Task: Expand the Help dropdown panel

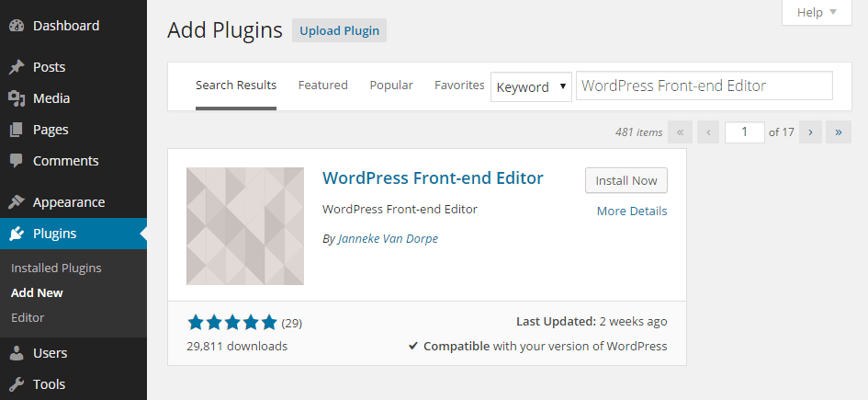Action: tap(817, 13)
